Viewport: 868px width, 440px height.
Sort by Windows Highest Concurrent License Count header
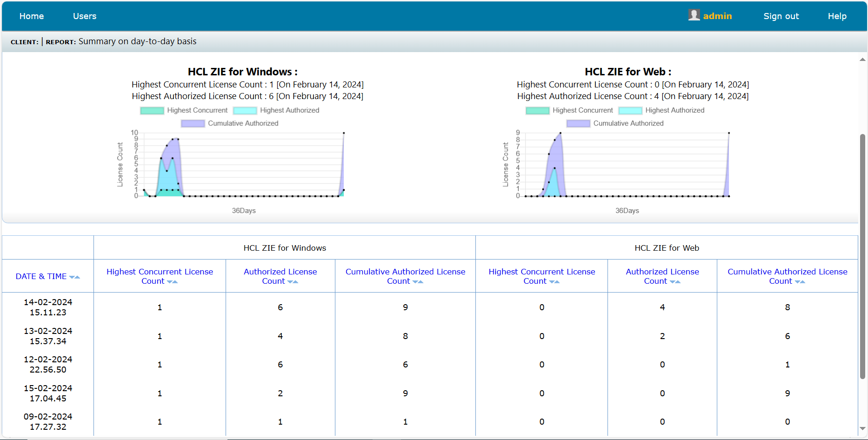160,276
